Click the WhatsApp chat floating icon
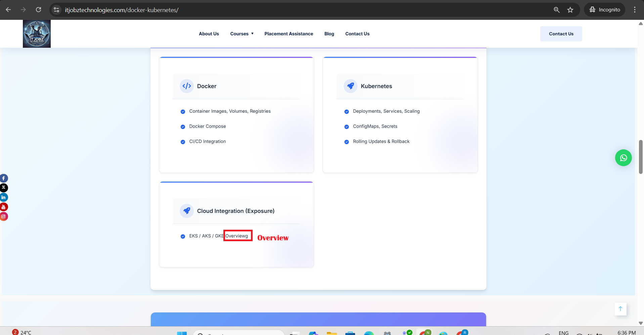The image size is (644, 335). pyautogui.click(x=623, y=158)
